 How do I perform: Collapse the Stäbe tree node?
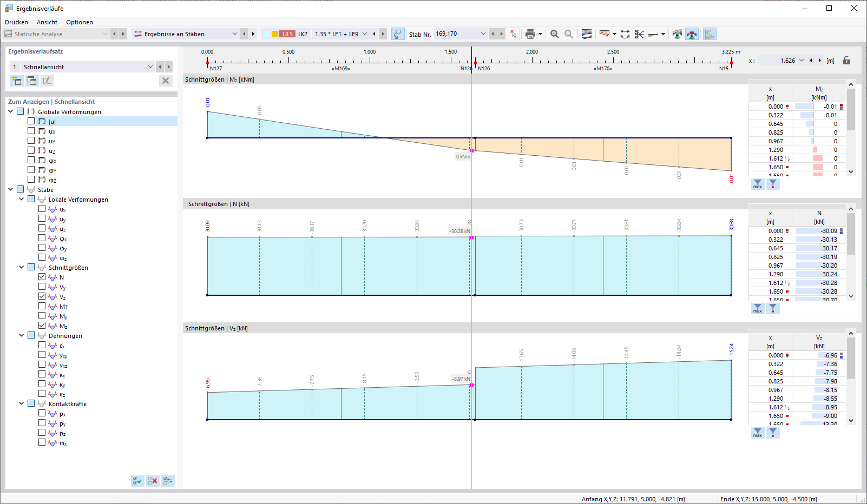(x=11, y=189)
